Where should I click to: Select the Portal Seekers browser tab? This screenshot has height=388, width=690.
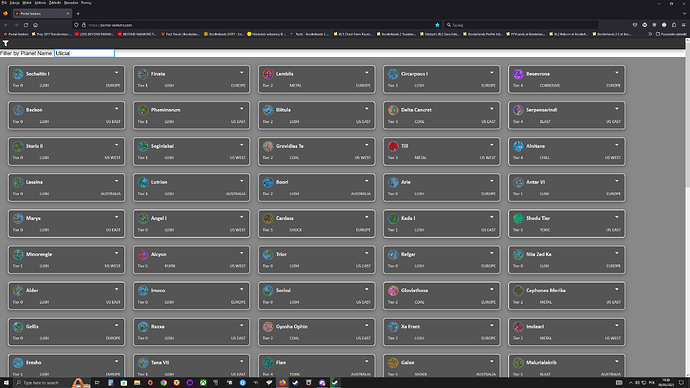pyautogui.click(x=42, y=14)
